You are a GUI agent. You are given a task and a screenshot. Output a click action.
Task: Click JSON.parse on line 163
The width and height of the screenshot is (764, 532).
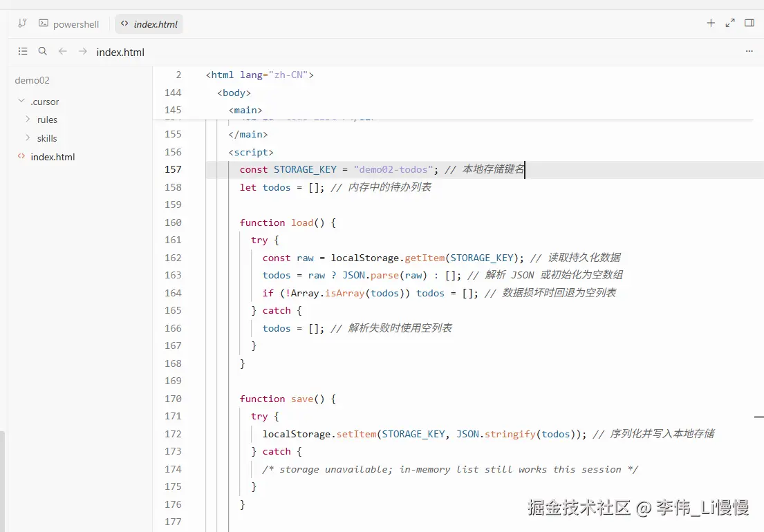[x=385, y=276]
